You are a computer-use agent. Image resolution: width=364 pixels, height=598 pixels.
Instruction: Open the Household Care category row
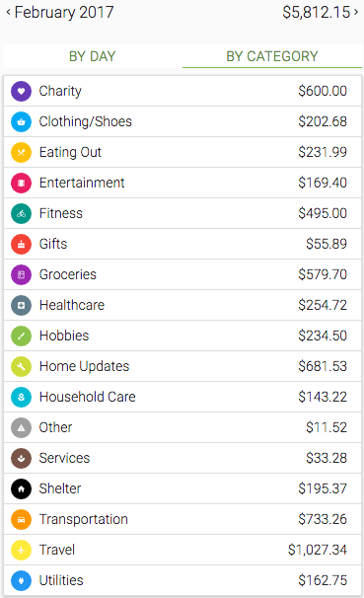[x=182, y=397]
